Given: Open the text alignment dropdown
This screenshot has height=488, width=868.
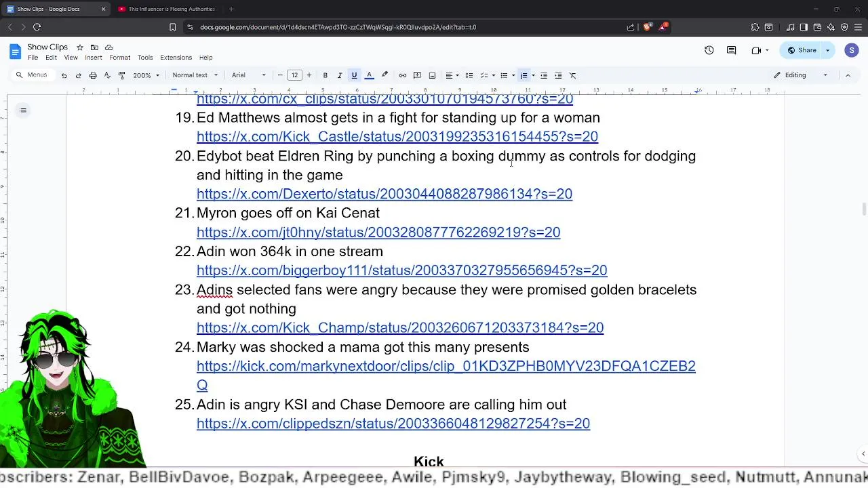Looking at the screenshot, I should click(452, 75).
